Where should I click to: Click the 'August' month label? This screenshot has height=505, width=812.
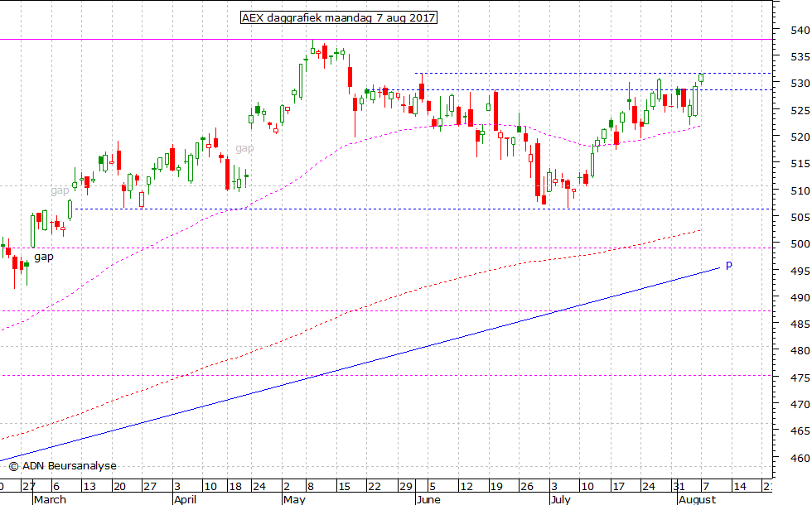[697, 499]
